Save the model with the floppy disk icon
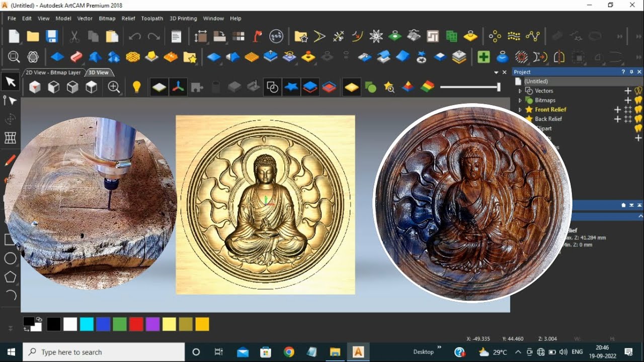Image resolution: width=644 pixels, height=362 pixels. [x=52, y=36]
